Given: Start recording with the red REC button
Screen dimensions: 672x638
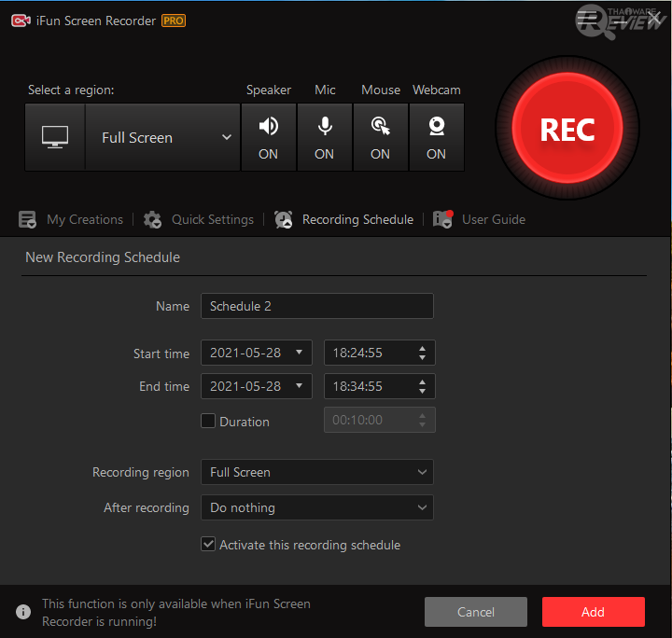Looking at the screenshot, I should [x=567, y=128].
